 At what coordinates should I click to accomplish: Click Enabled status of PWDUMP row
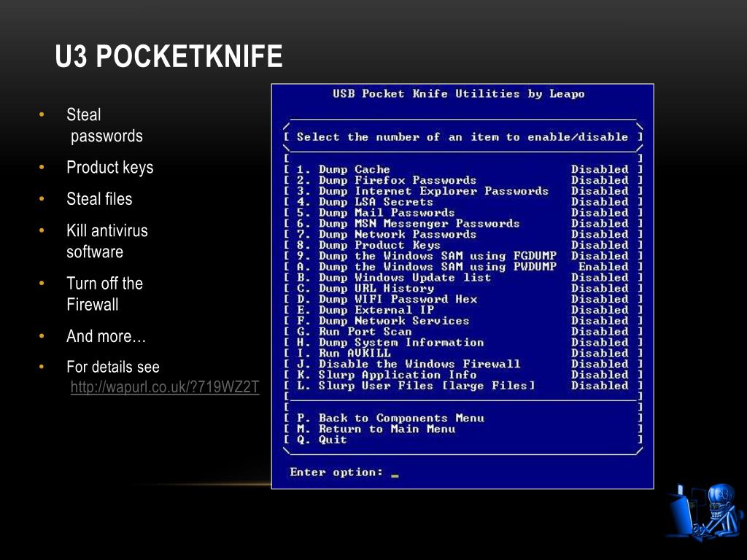coord(603,267)
